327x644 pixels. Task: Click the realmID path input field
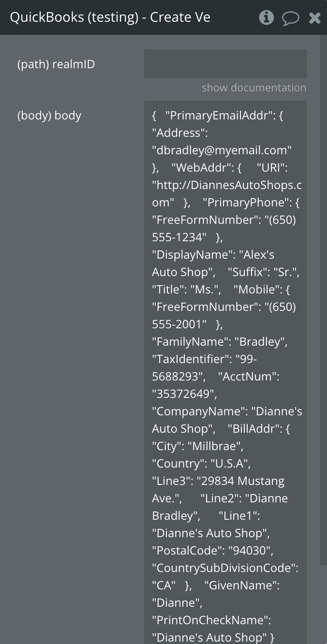coord(225,63)
